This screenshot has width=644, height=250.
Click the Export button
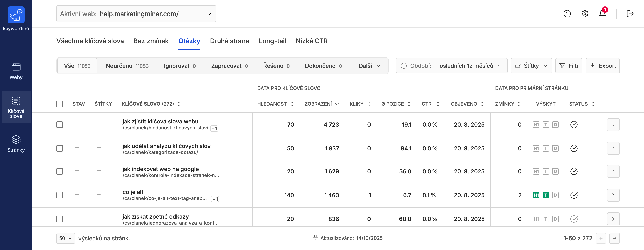point(603,66)
